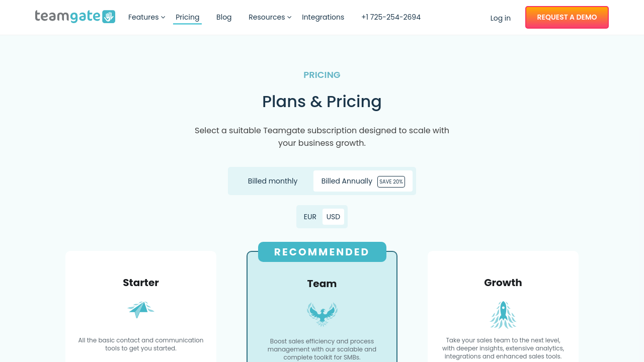Click the Request a Demo button
The width and height of the screenshot is (644, 362).
point(567,17)
